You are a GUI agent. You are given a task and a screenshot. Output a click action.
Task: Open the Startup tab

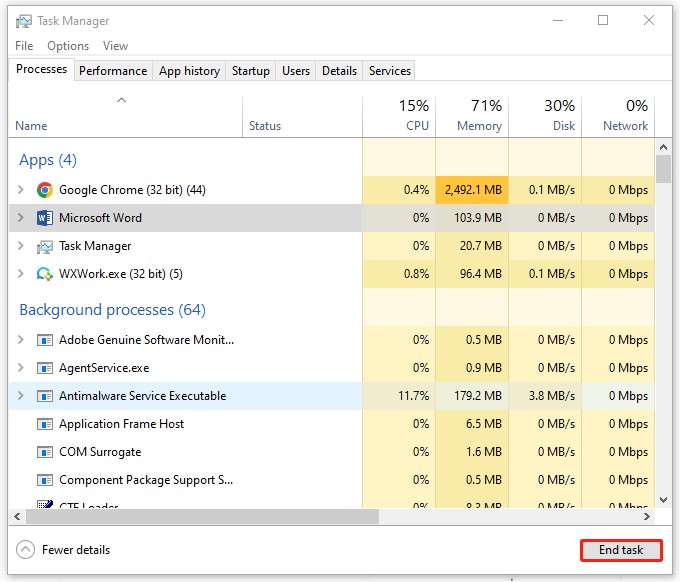tap(250, 71)
